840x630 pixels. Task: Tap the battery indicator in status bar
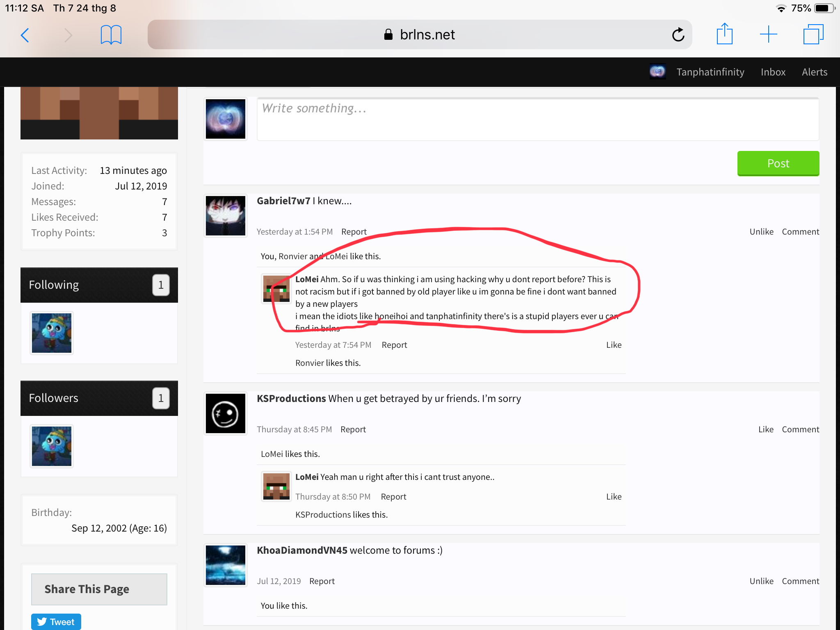tap(824, 8)
